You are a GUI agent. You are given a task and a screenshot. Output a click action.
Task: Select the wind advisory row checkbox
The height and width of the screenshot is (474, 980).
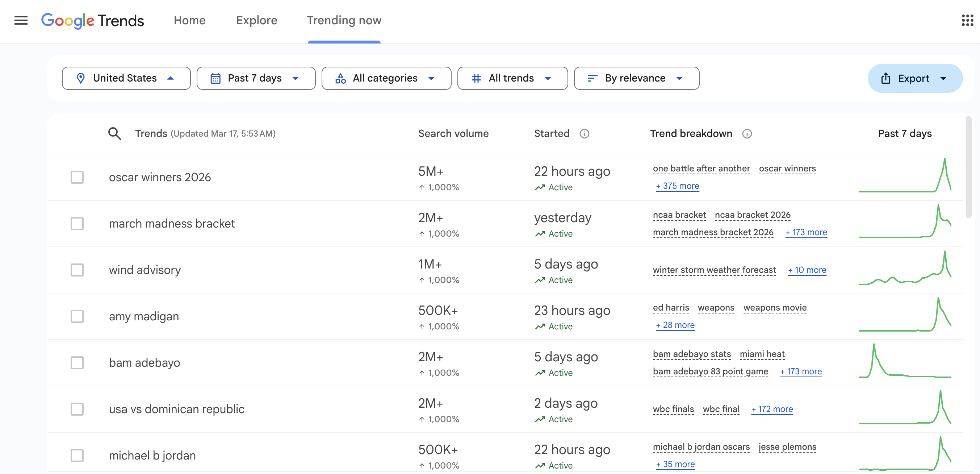(x=77, y=270)
